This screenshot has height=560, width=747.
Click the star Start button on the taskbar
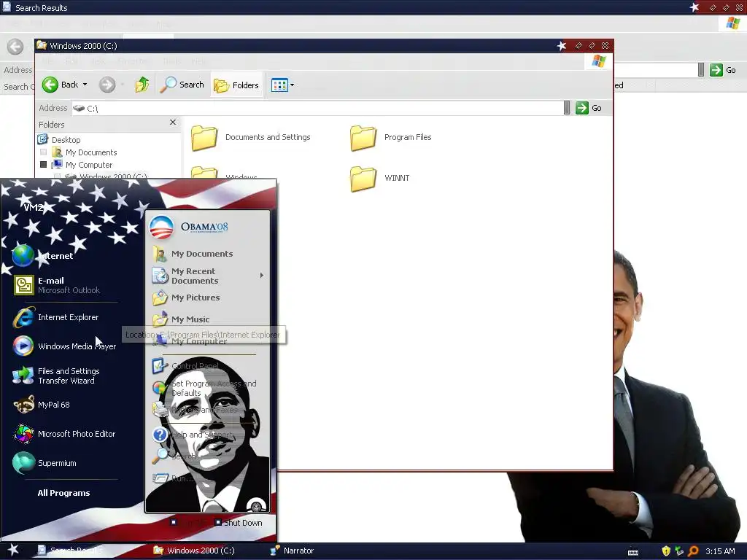[x=13, y=550]
